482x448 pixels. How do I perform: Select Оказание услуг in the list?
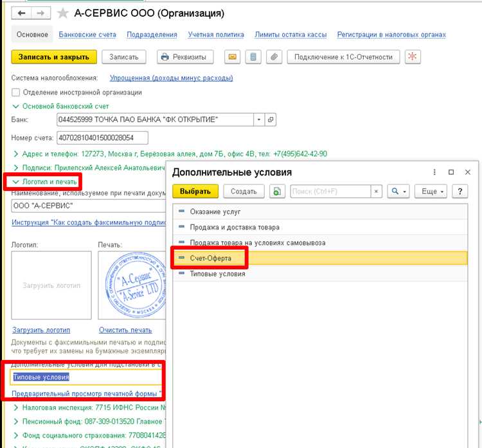click(320, 211)
